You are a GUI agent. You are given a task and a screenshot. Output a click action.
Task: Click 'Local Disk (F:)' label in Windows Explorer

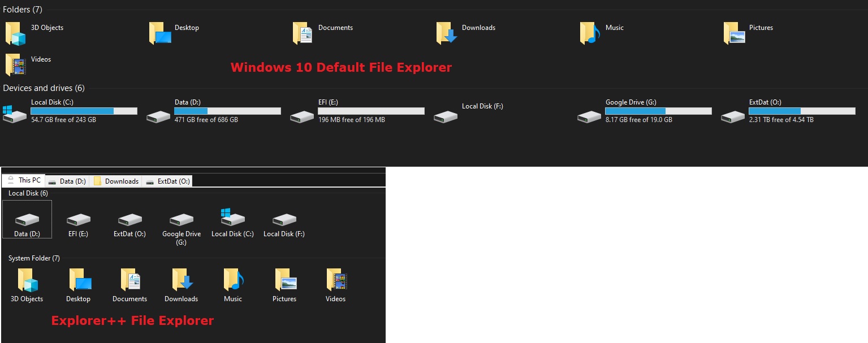pyautogui.click(x=482, y=106)
